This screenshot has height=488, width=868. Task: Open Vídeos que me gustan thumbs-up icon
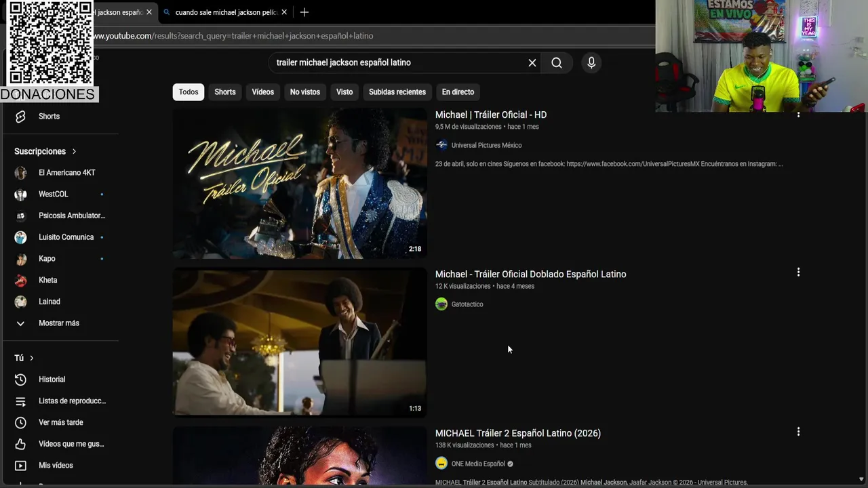[x=20, y=444]
